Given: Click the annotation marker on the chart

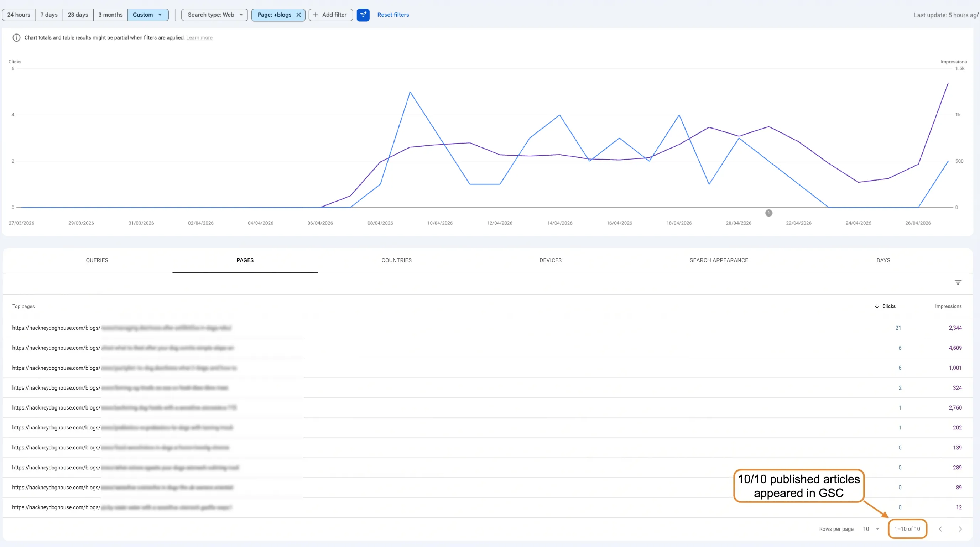Looking at the screenshot, I should (x=768, y=213).
